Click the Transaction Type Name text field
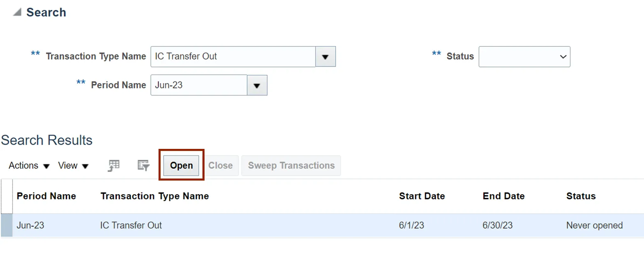This screenshot has height=255, width=644. click(233, 57)
